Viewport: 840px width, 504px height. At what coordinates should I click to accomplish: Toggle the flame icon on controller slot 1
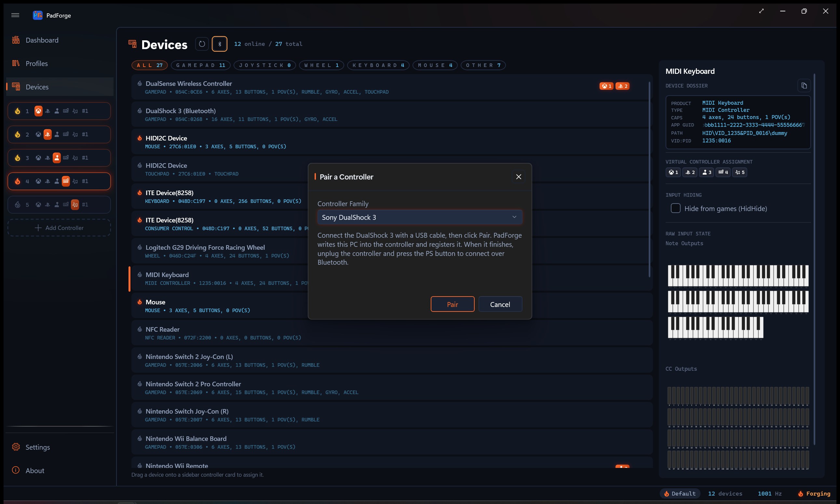click(x=17, y=111)
